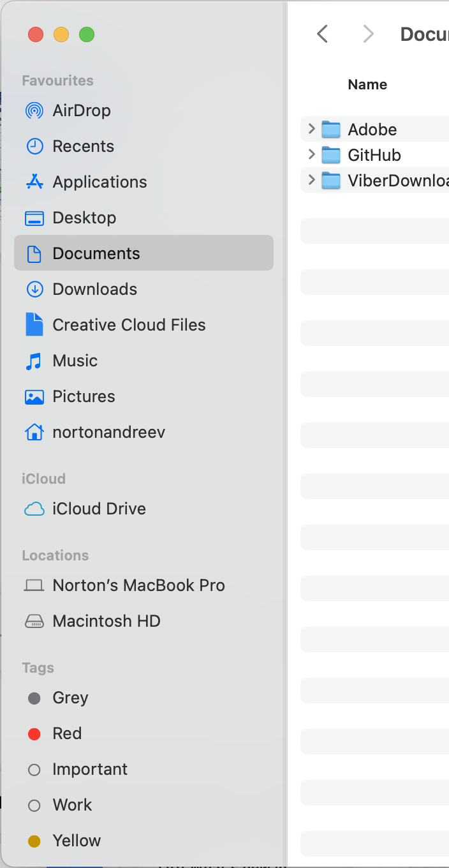The image size is (449, 868).
Task: Open the Pictures sidebar icon
Action: [34, 396]
